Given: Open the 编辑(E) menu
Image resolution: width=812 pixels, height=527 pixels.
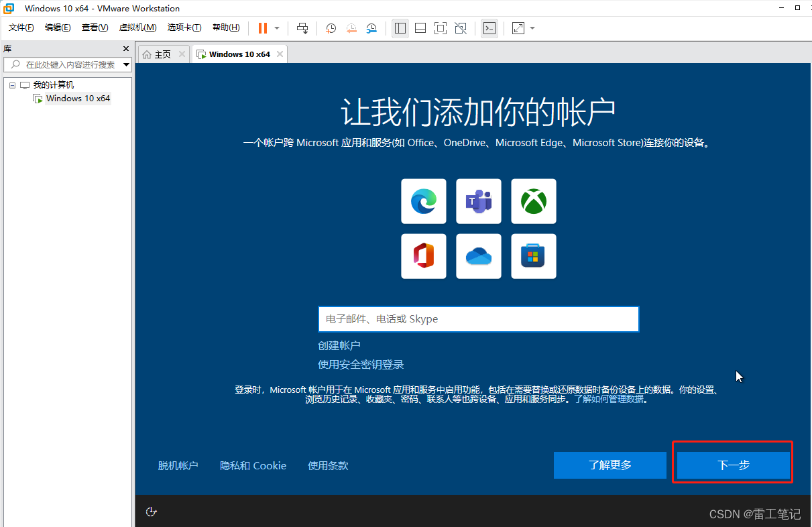Looking at the screenshot, I should pyautogui.click(x=58, y=27).
